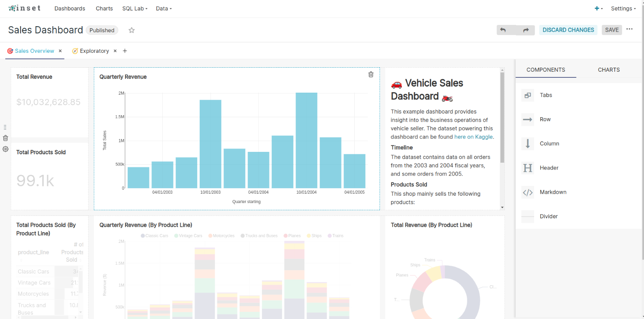The height and width of the screenshot is (319, 644).
Task: Click the Quarterly Revenue chart title
Action: 123,77
